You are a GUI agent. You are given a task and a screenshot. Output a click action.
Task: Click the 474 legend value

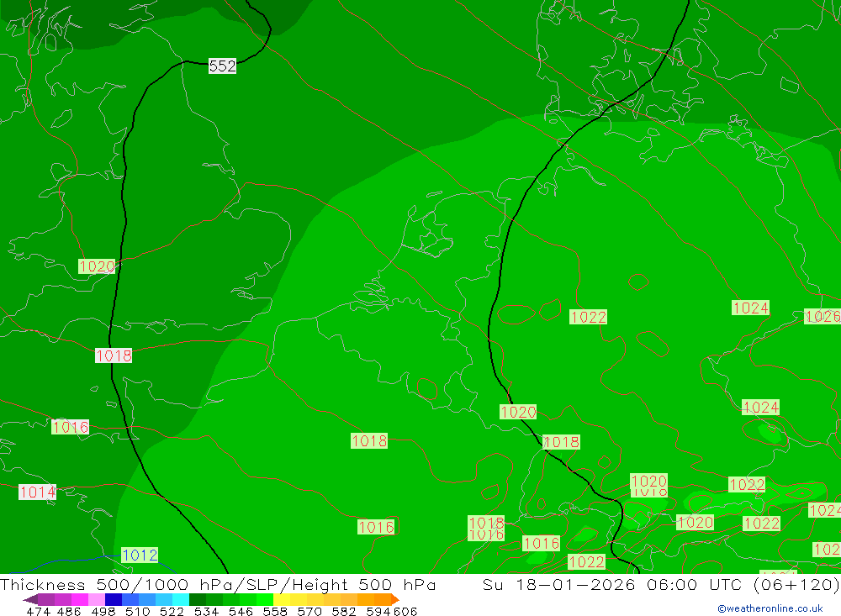pyautogui.click(x=38, y=611)
